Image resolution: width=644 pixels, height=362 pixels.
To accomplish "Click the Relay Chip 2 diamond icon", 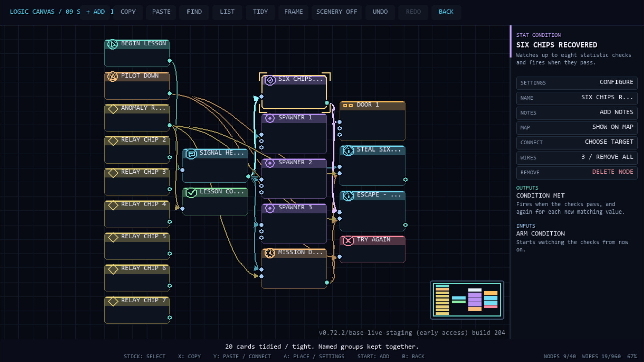I will click(113, 141).
